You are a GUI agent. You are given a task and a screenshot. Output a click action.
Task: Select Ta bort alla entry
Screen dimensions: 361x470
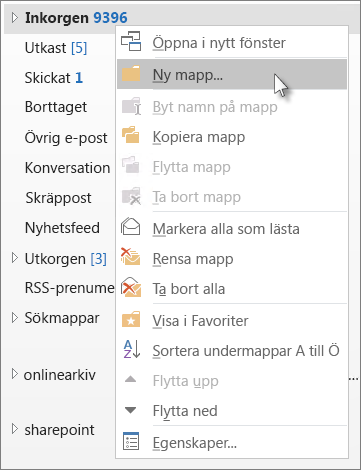[x=232, y=288]
